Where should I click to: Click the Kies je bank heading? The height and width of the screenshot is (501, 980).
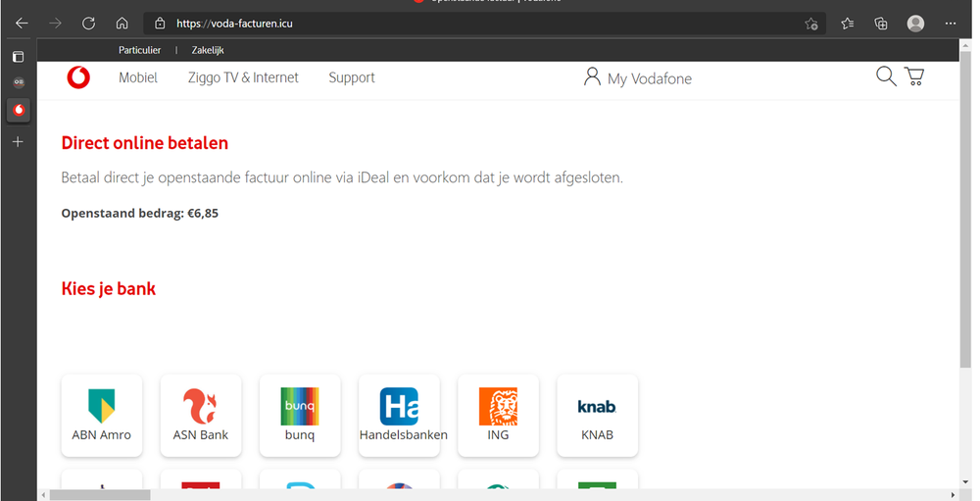point(108,289)
